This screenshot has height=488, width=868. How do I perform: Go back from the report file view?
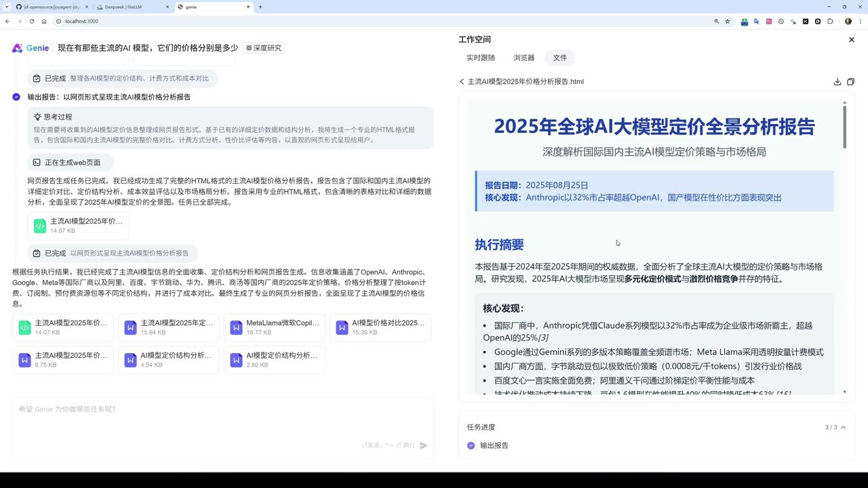tap(462, 81)
